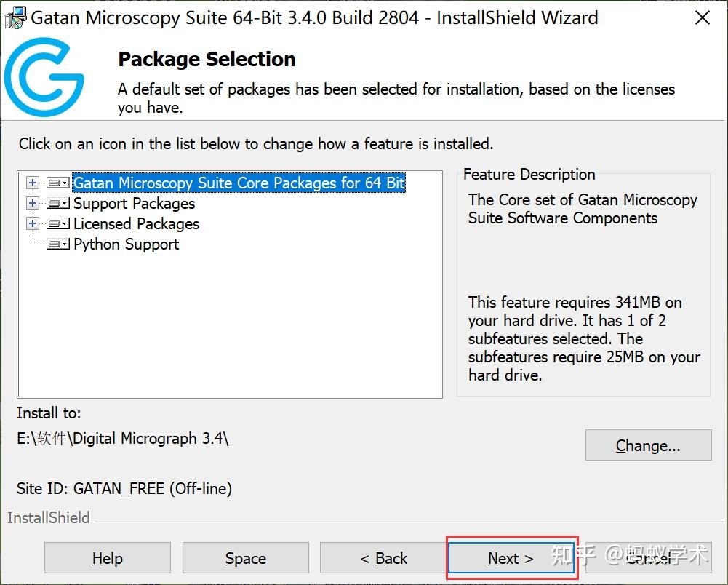Click the Gatan logo in the header

click(44, 77)
